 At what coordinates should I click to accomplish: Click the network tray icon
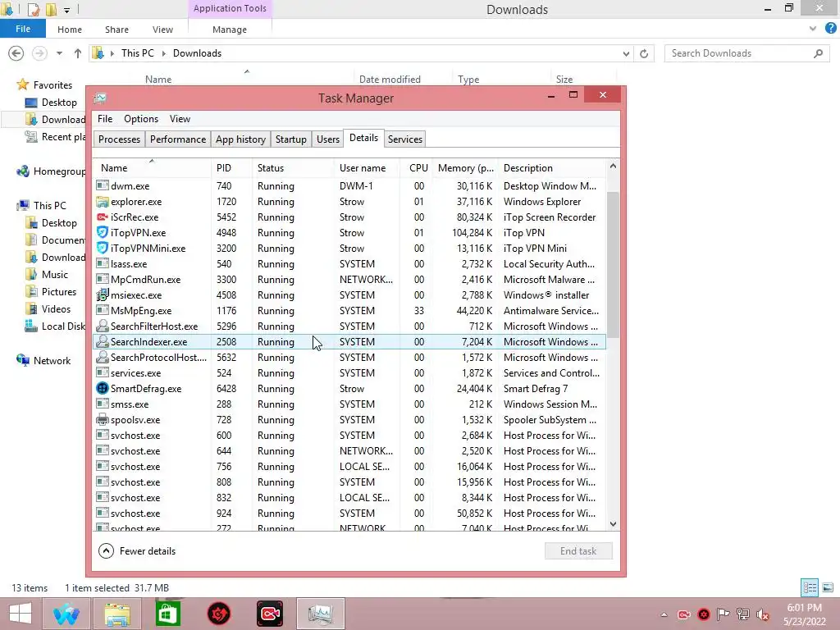[x=742, y=614]
